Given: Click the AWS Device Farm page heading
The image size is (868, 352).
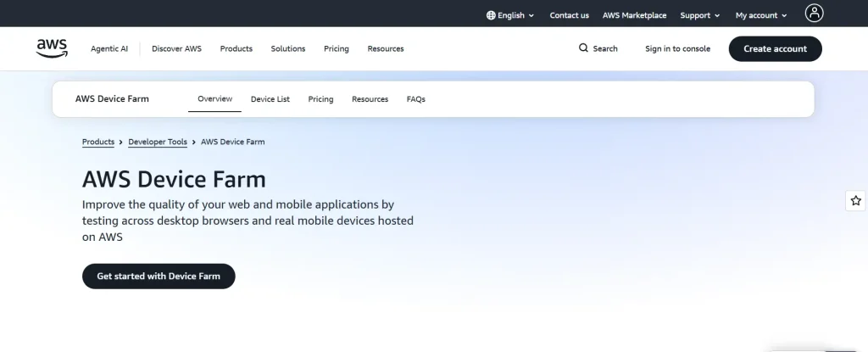Looking at the screenshot, I should (174, 180).
